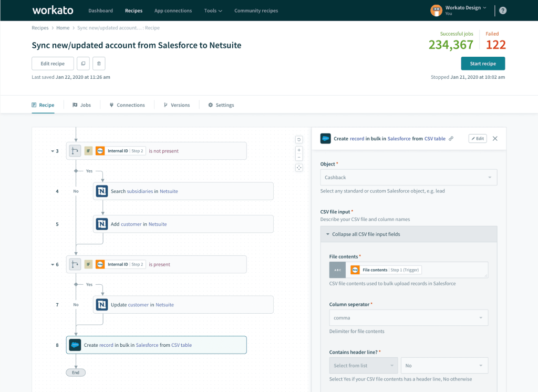Viewport: 538px width, 392px height.
Task: Open help with the question mark icon
Action: (x=503, y=11)
